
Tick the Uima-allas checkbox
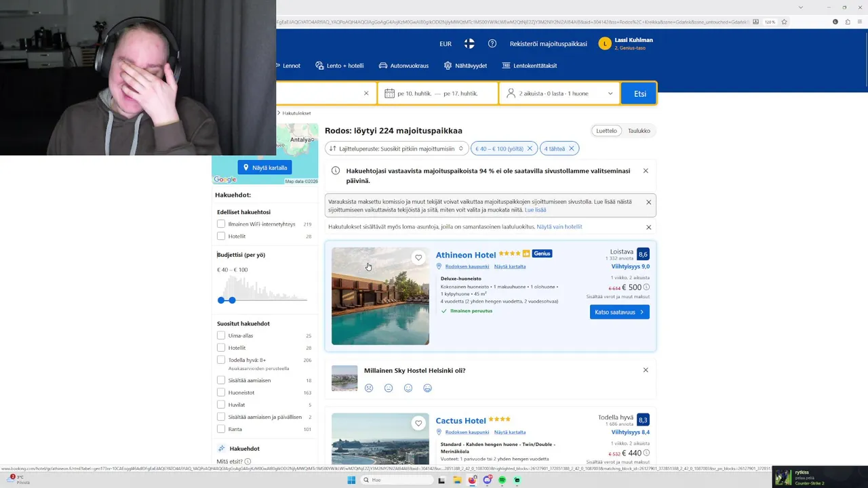coord(221,335)
